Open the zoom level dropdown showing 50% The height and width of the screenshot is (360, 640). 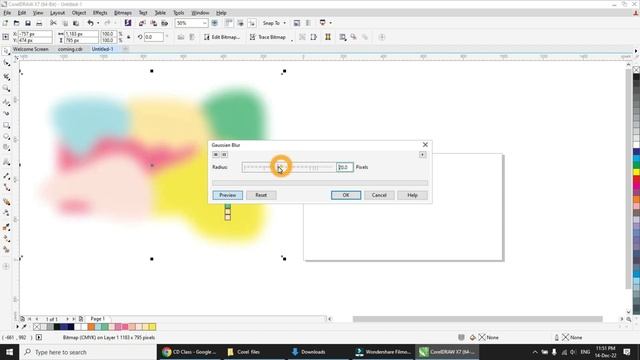tap(204, 23)
